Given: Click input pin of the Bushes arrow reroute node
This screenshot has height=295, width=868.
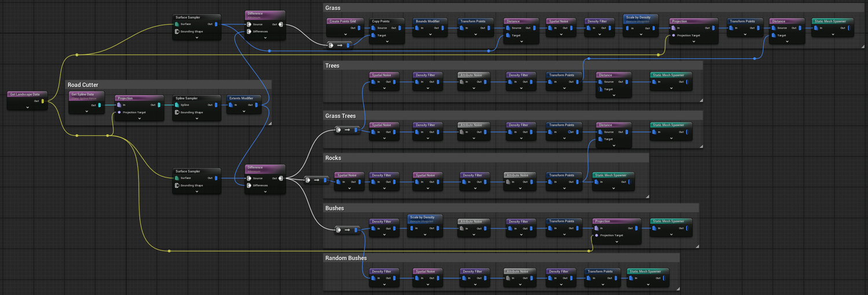Looking at the screenshot, I should [339, 230].
